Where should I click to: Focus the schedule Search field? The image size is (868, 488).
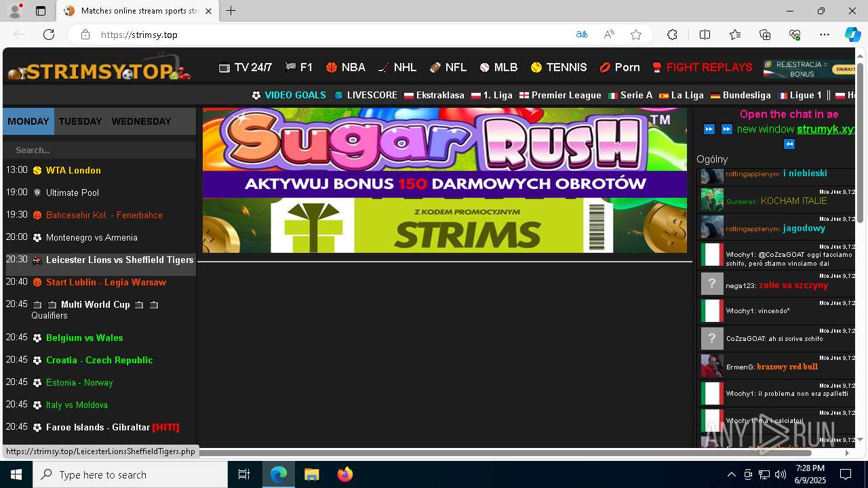(x=100, y=150)
